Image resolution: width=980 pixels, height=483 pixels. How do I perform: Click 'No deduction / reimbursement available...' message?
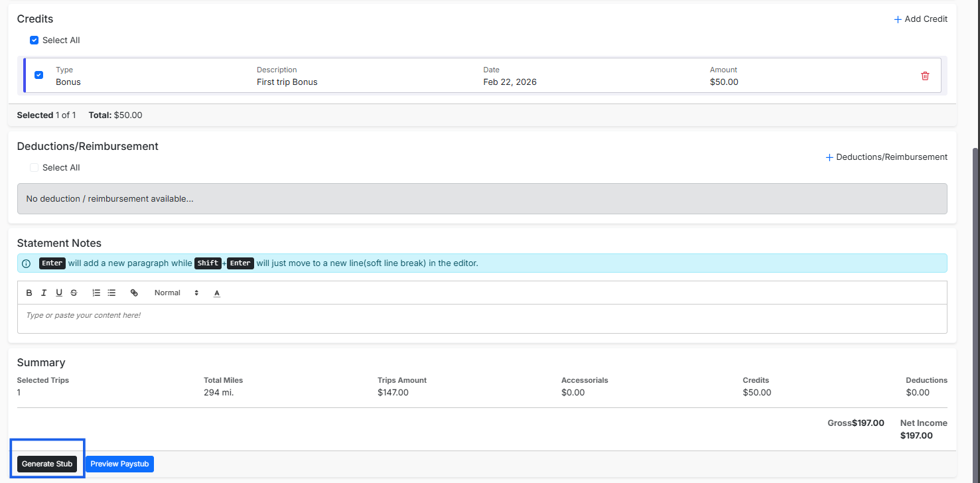pos(109,198)
